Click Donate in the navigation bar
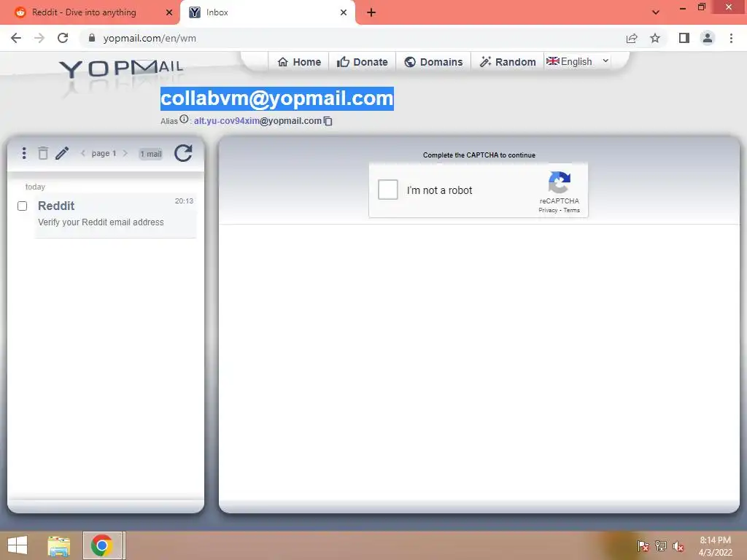This screenshot has width=747, height=560. 363,62
